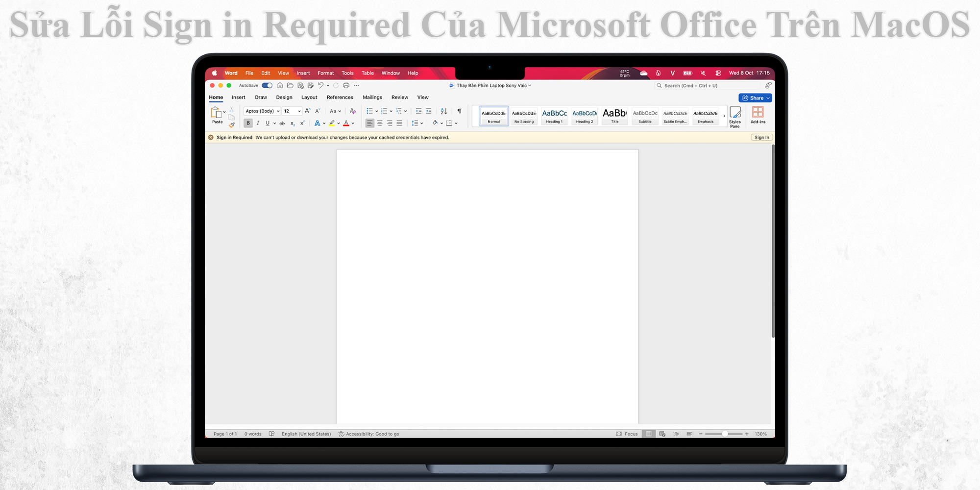Open the Tools menu in menu bar
The image size is (980, 490).
[x=347, y=73]
